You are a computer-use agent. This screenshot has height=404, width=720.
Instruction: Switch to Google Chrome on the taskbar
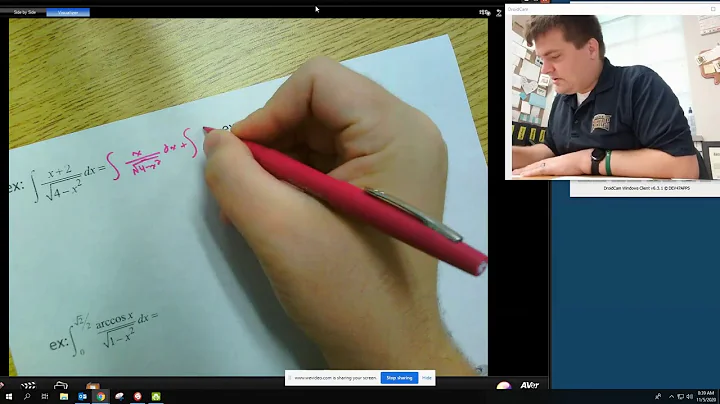click(101, 397)
